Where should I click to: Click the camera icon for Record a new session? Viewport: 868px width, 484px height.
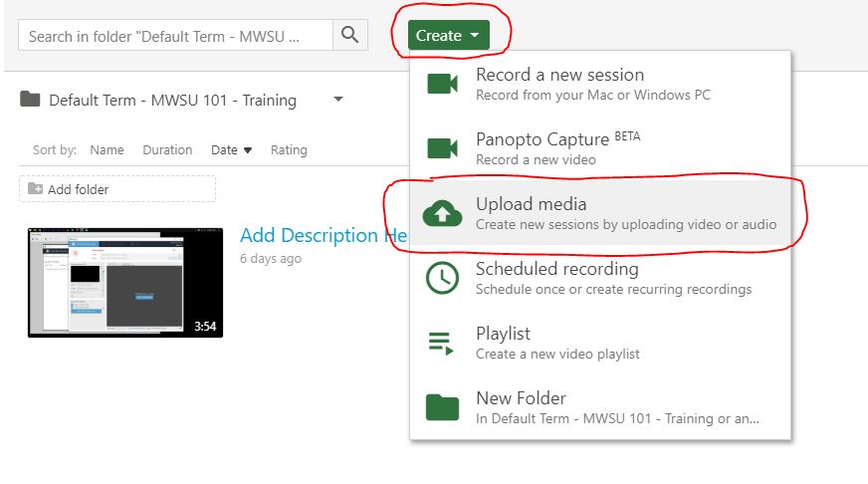[x=442, y=85]
